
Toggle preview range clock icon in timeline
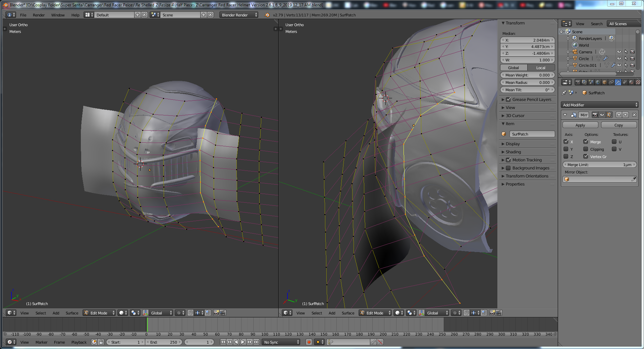(x=94, y=342)
